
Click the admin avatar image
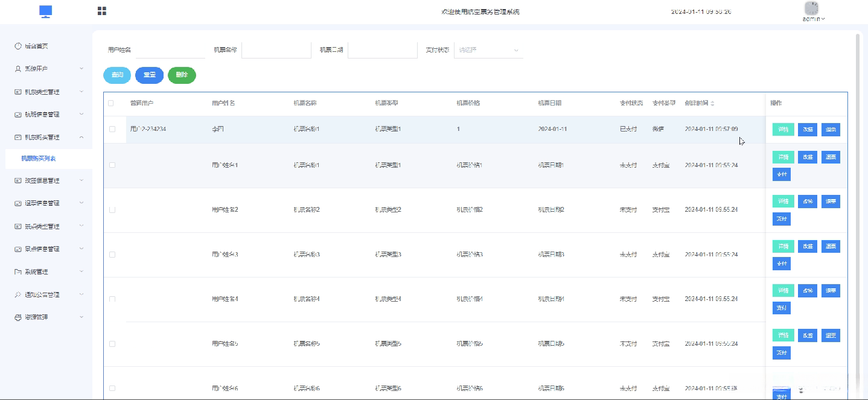pos(812,8)
